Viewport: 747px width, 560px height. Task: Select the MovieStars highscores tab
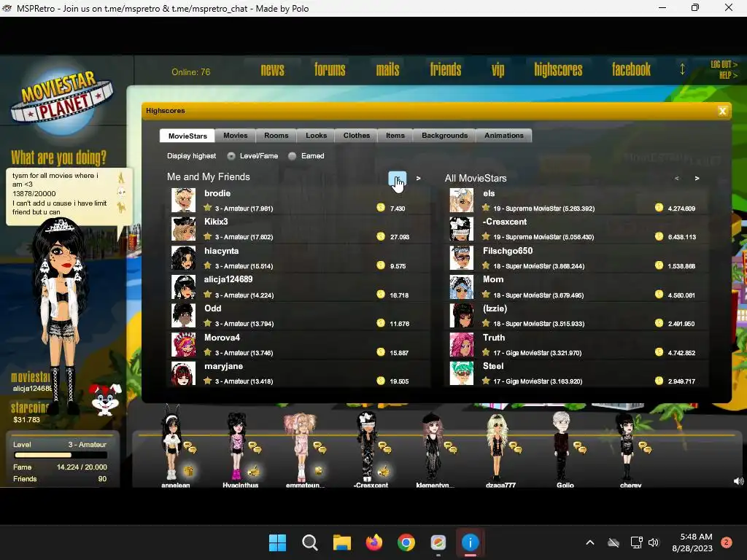click(x=187, y=136)
